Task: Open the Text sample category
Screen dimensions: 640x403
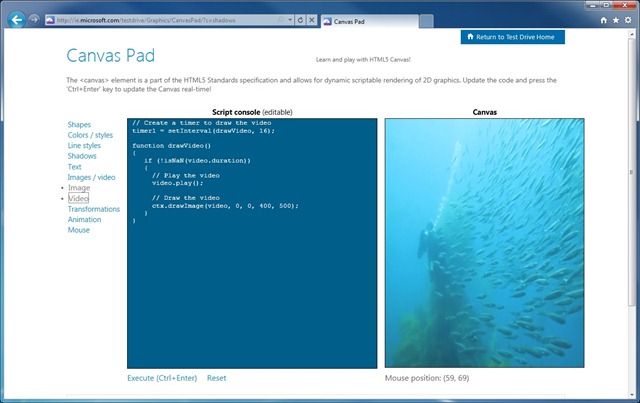Action: (74, 167)
